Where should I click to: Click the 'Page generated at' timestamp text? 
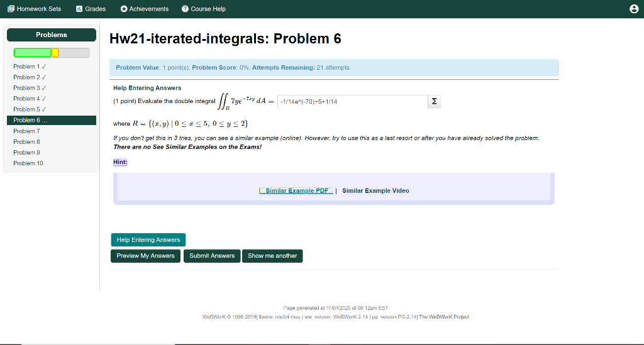pos(336,308)
